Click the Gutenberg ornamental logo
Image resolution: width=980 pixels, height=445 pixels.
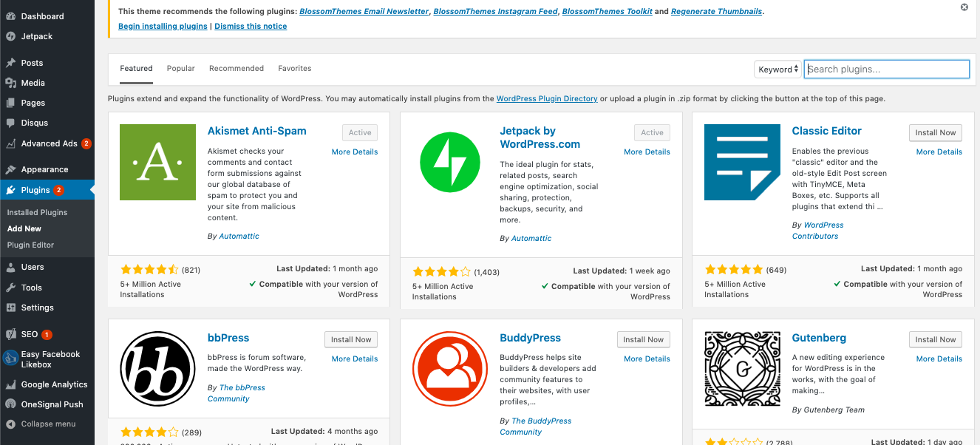pyautogui.click(x=742, y=369)
